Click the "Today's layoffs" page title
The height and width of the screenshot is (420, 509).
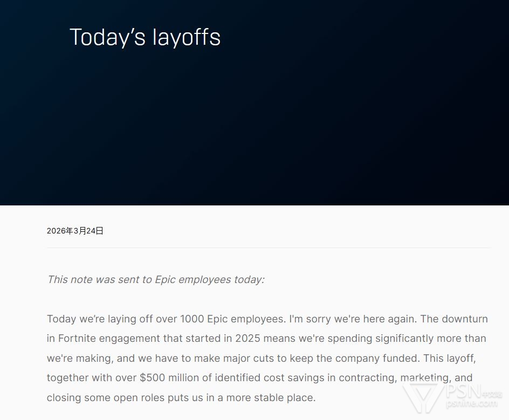(x=145, y=37)
